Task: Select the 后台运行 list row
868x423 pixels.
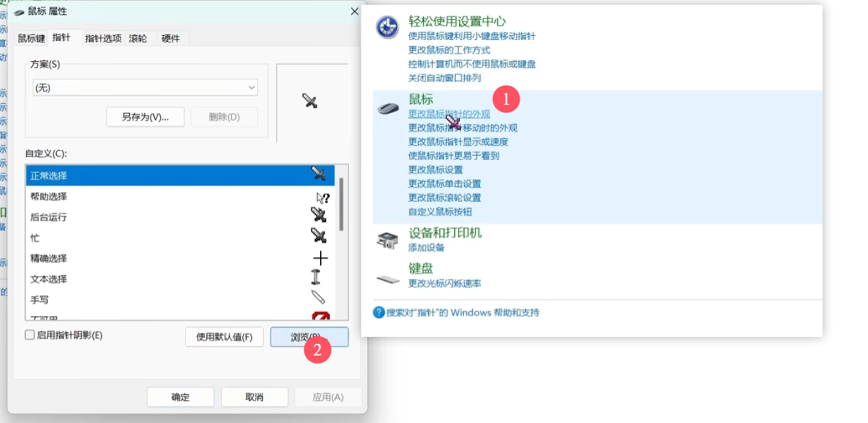Action: [x=180, y=217]
